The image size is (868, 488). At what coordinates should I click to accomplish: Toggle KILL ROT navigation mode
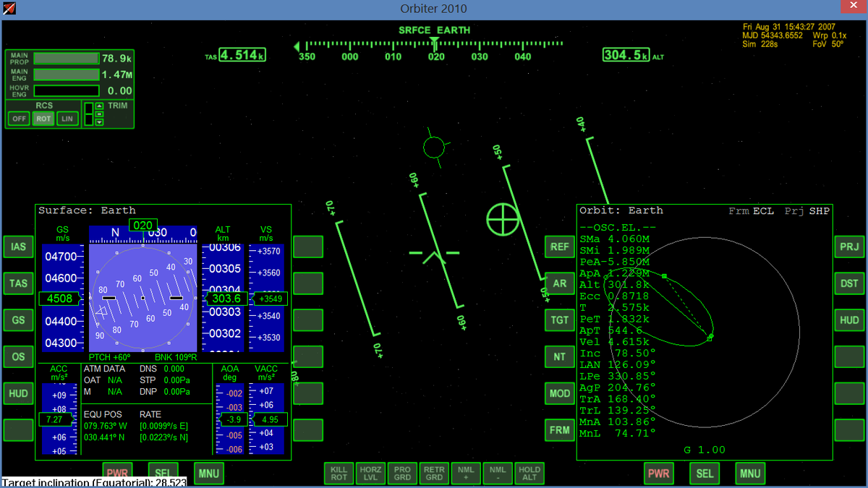(339, 474)
